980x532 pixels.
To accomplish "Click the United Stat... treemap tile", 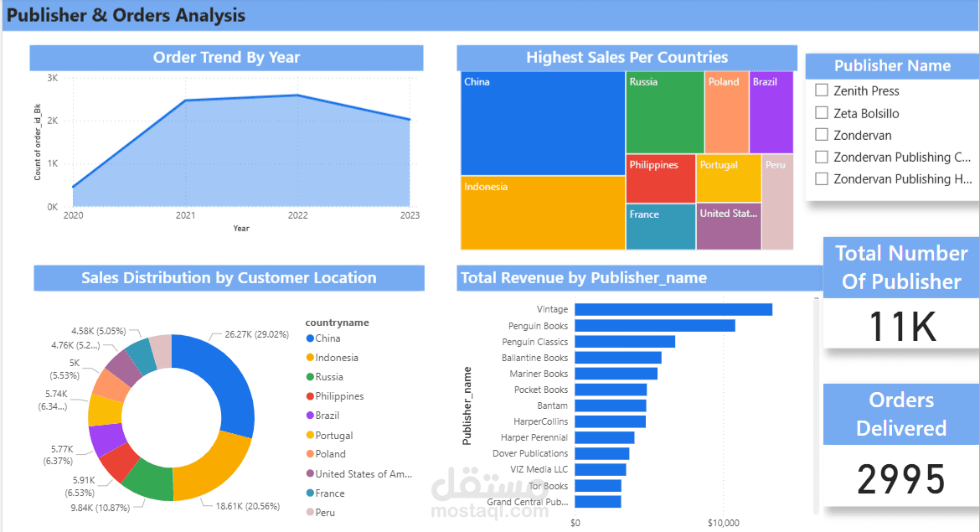I will 729,227.
